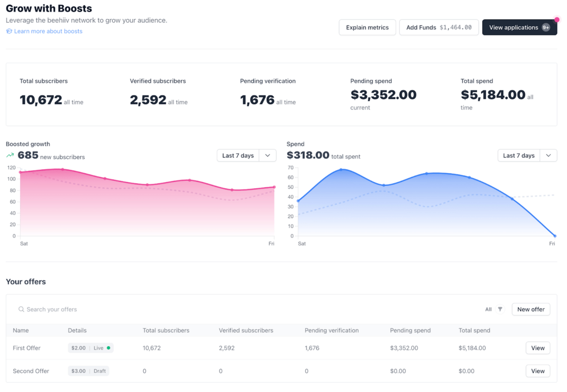567x392 pixels.
Task: Click the 2,592 verified subscribers stat
Action: point(148,100)
